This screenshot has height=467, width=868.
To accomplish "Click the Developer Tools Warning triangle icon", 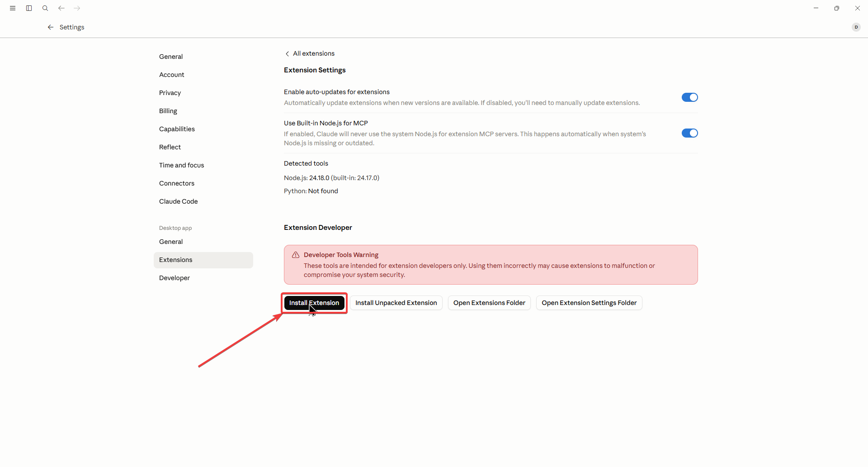I will (x=296, y=255).
